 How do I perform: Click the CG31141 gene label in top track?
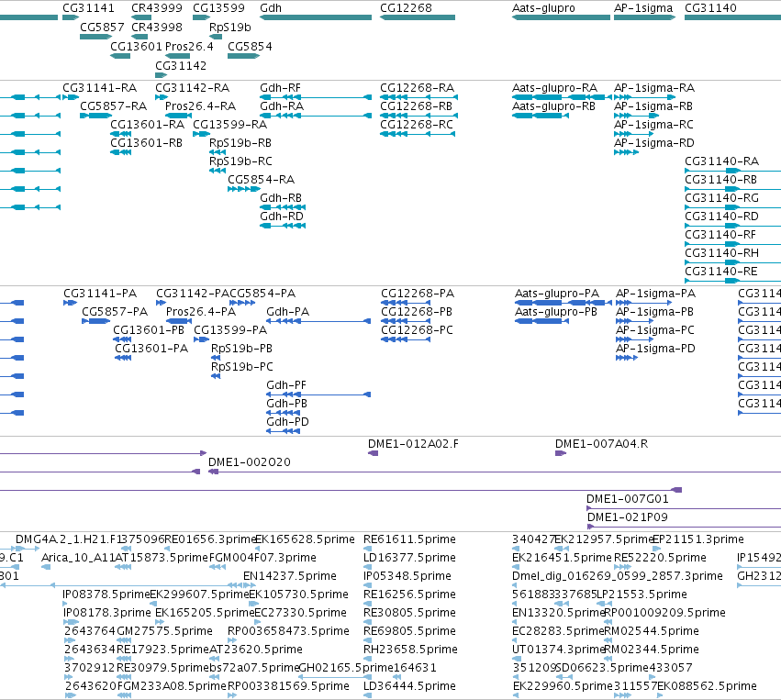coord(88,8)
